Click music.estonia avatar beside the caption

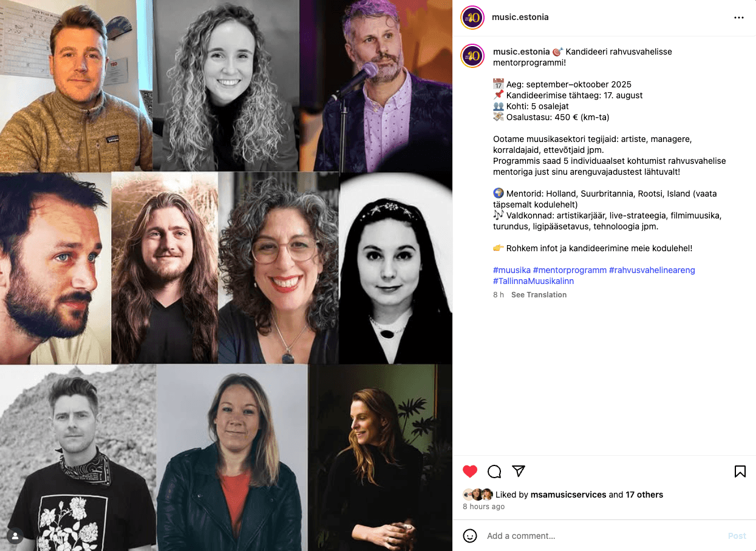coord(472,56)
